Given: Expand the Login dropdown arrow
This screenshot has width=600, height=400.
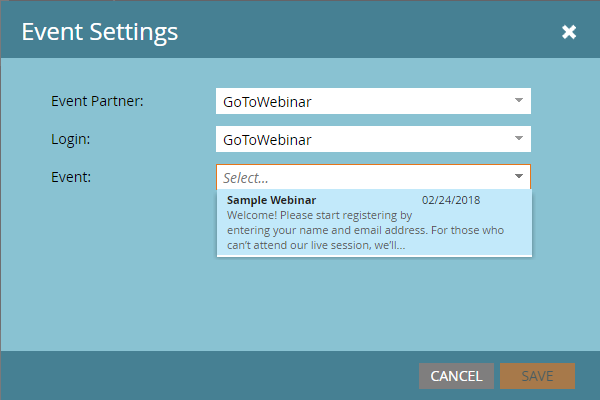Looking at the screenshot, I should (518, 139).
